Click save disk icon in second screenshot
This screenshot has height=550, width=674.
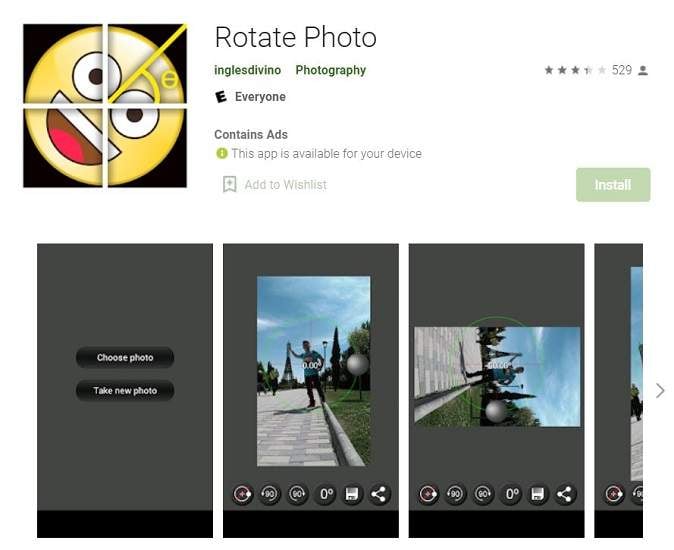pyautogui.click(x=352, y=494)
